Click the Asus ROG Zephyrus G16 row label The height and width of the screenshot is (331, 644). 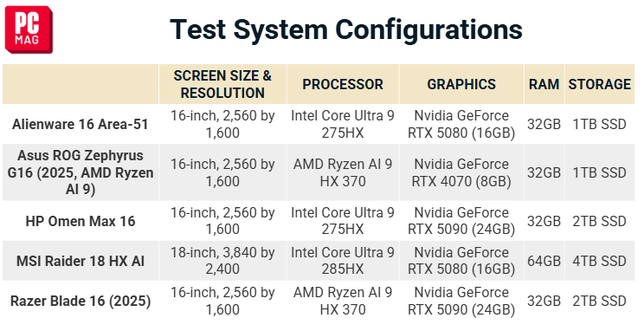tap(80, 172)
